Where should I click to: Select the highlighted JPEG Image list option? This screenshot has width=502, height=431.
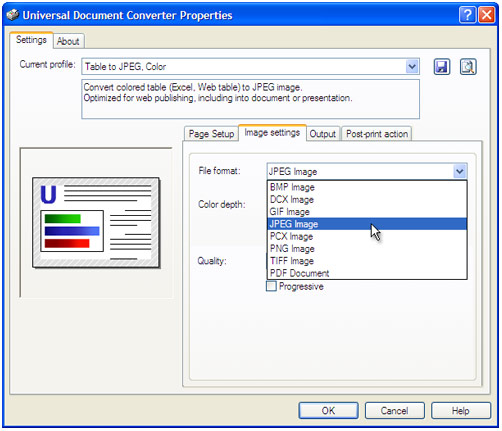point(367,224)
